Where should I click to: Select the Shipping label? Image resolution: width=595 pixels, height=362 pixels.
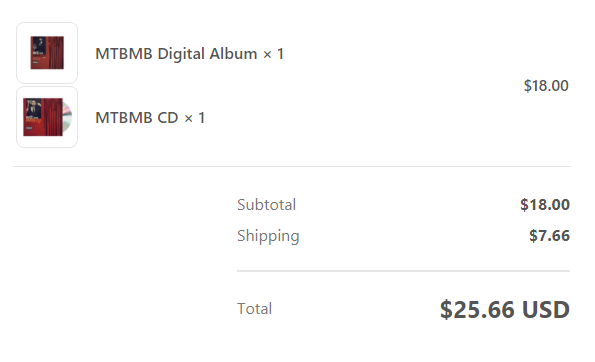[x=268, y=236]
